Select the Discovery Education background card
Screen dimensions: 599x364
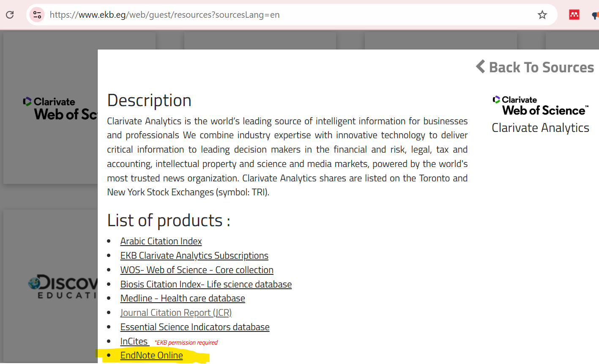click(x=51, y=286)
